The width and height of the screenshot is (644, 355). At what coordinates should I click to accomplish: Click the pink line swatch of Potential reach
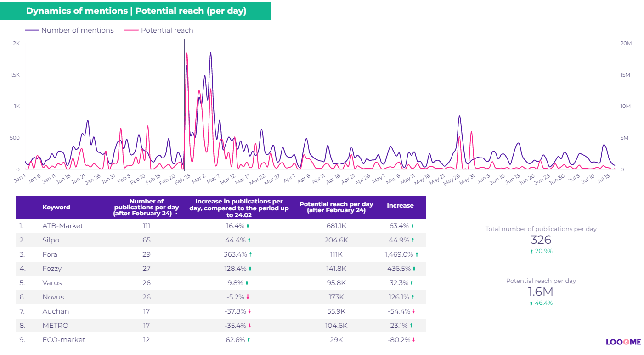pyautogui.click(x=132, y=30)
